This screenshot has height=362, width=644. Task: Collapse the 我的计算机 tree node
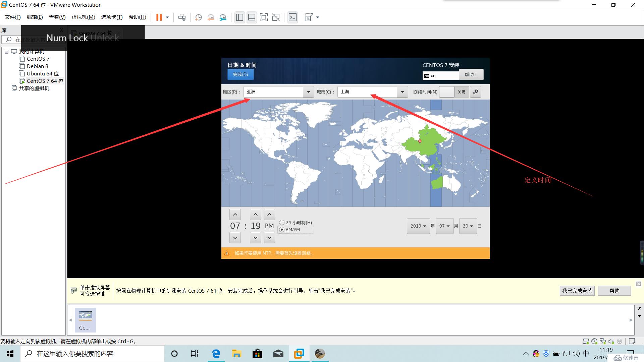pos(6,52)
